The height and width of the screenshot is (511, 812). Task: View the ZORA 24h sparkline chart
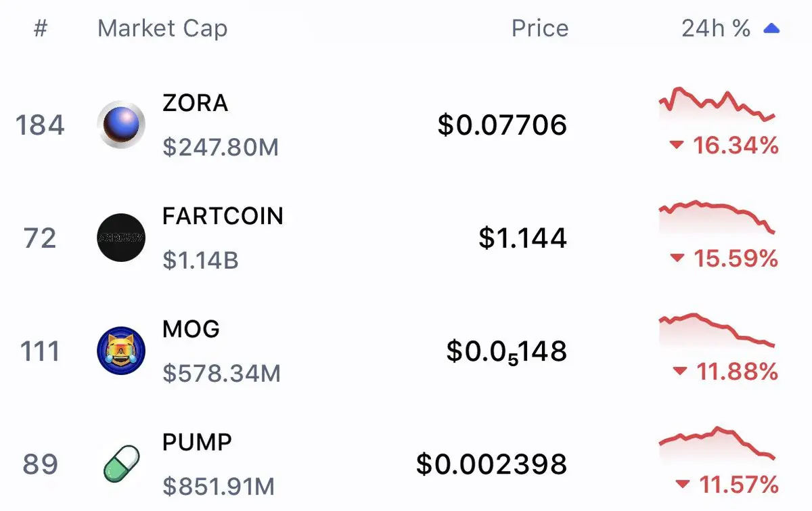(717, 105)
